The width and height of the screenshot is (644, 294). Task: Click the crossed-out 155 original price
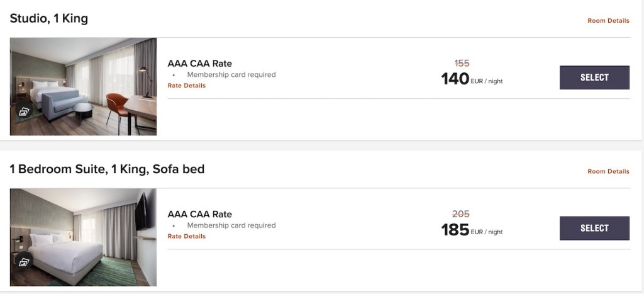462,63
